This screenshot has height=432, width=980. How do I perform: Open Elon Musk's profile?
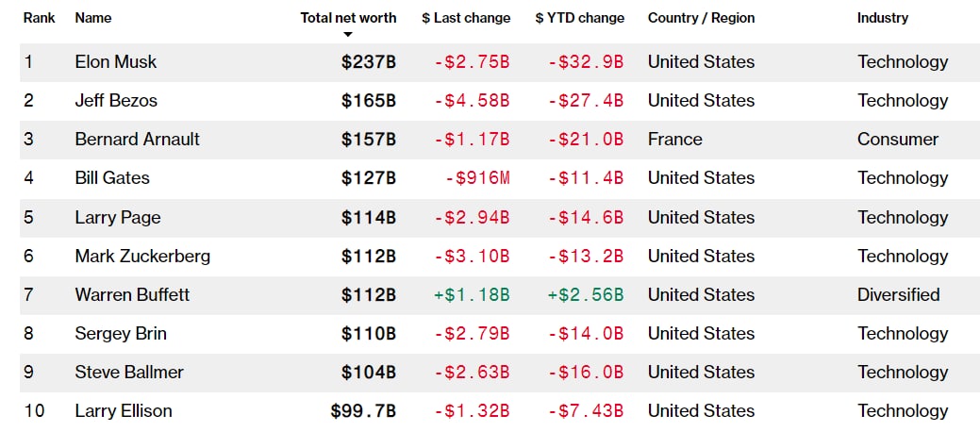pos(116,62)
